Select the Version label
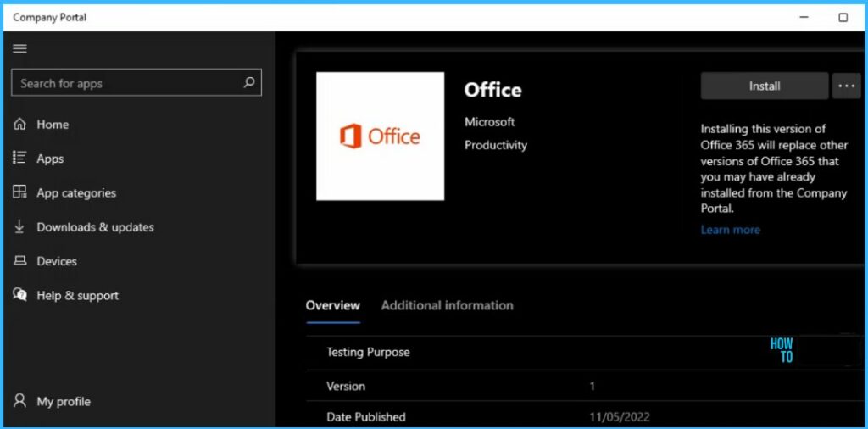This screenshot has height=429, width=868. point(346,386)
